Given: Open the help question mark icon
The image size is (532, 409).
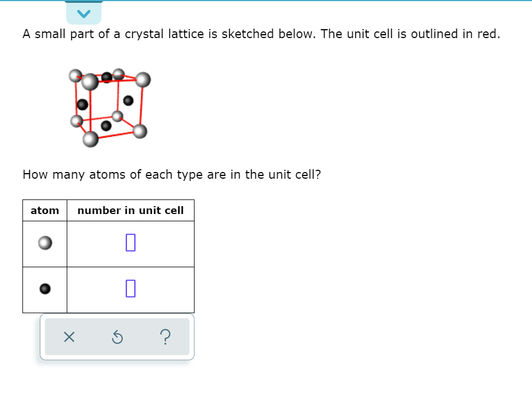Looking at the screenshot, I should point(165,336).
